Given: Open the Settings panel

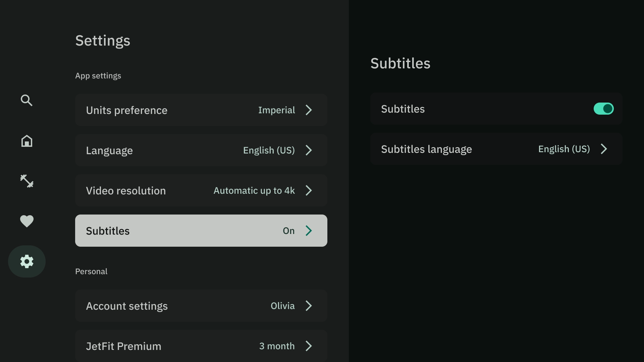Looking at the screenshot, I should click(26, 261).
